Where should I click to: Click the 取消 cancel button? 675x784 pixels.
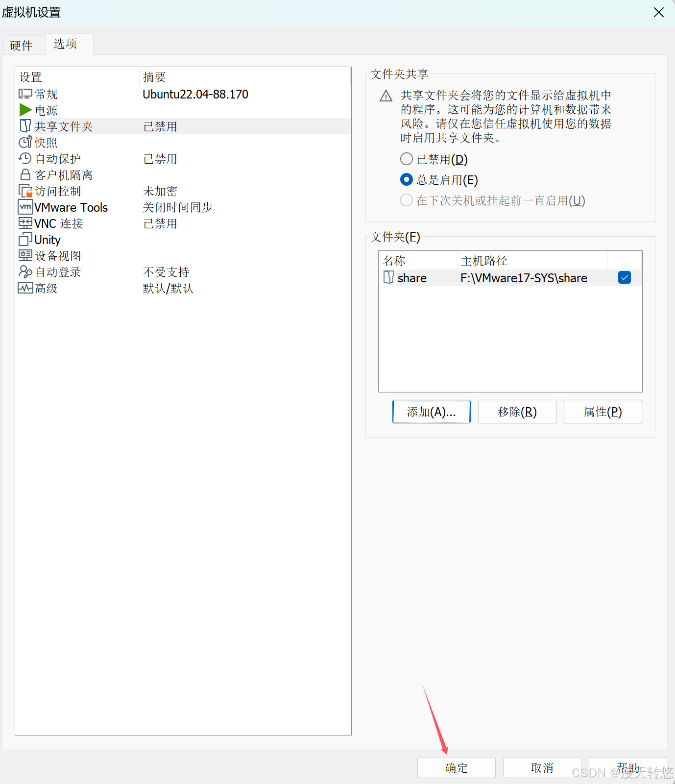pos(542,768)
